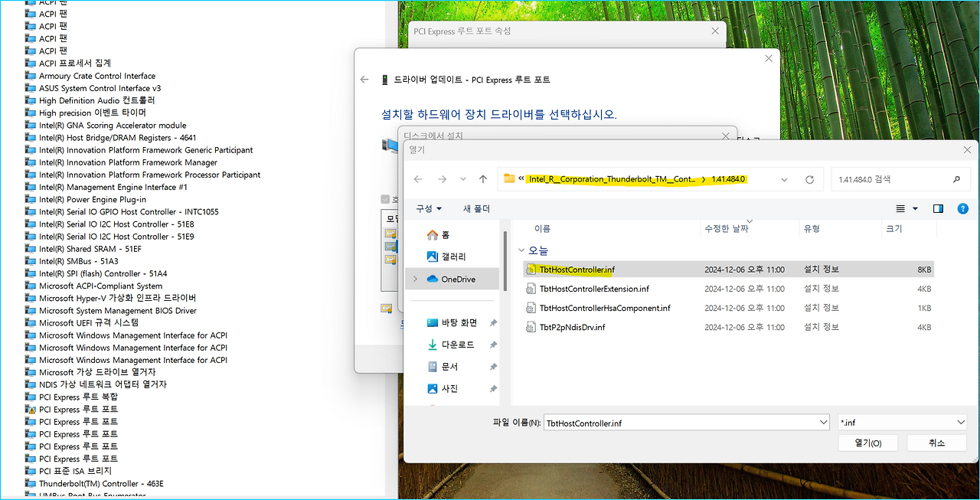Toggle the preview pane in the Open dialog
Viewport: 980px width, 500px height.
click(x=938, y=208)
